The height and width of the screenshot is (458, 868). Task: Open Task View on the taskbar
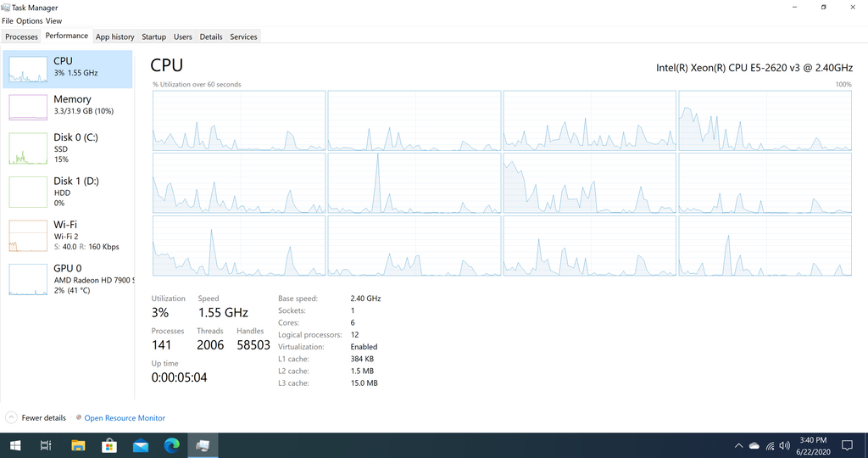[x=46, y=445]
